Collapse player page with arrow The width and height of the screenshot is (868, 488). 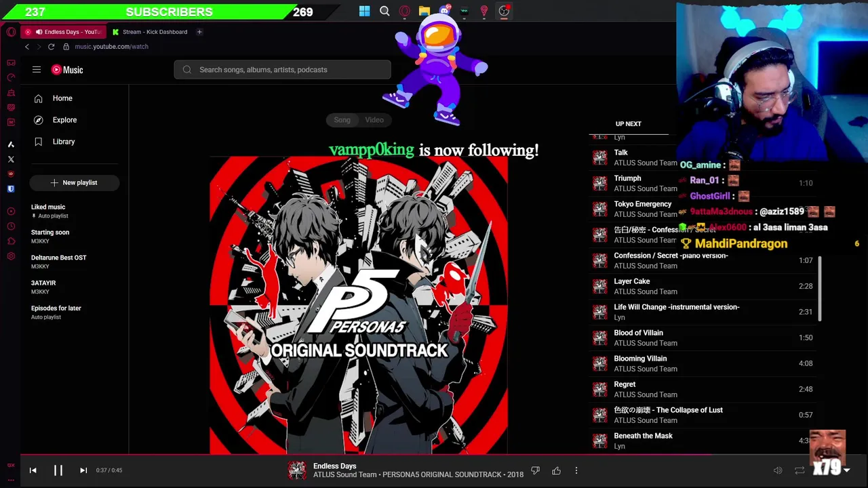846,470
